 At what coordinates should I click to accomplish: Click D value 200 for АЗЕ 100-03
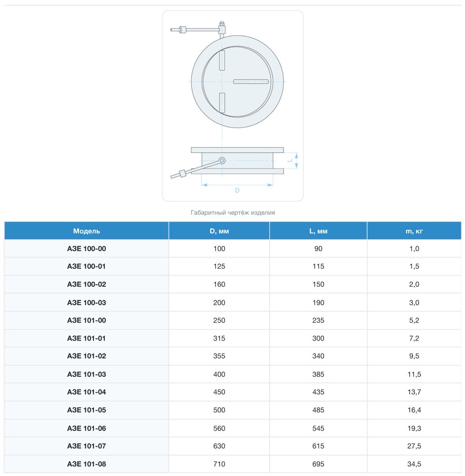click(219, 302)
